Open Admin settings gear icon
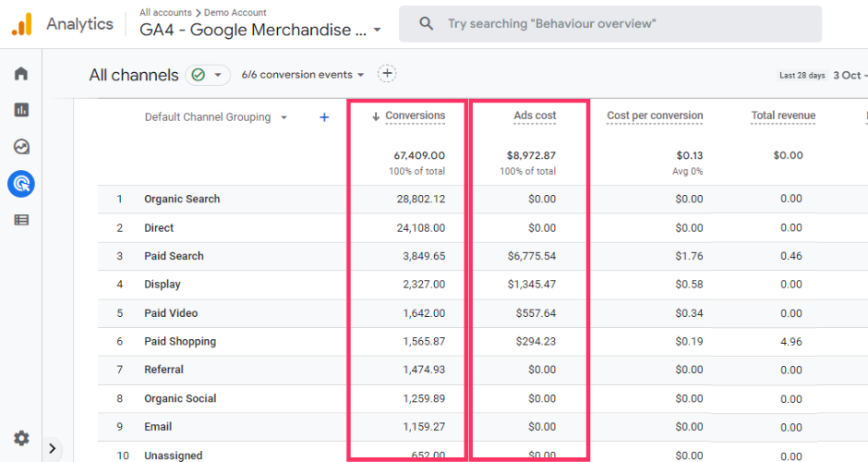This screenshot has width=868, height=462. point(21,438)
